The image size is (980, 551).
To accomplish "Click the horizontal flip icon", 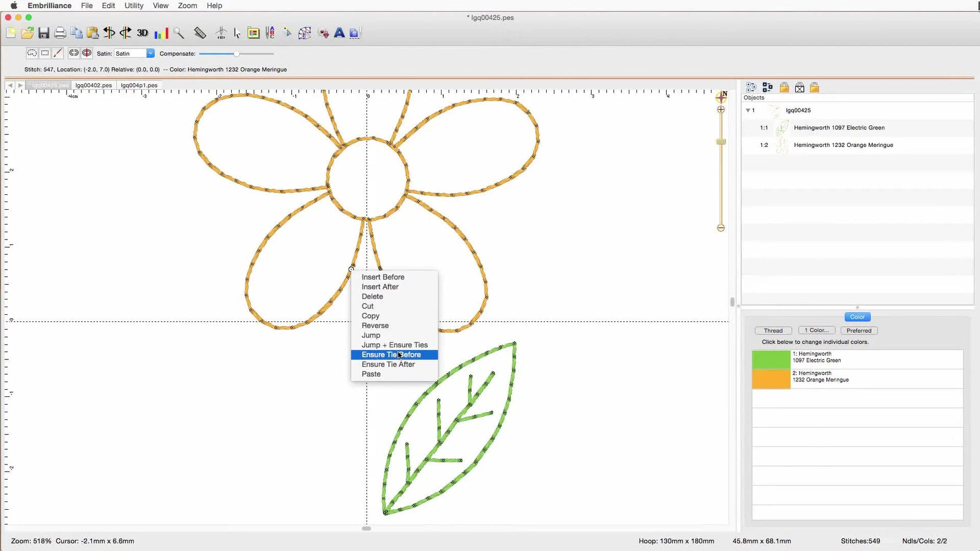I will coord(109,33).
